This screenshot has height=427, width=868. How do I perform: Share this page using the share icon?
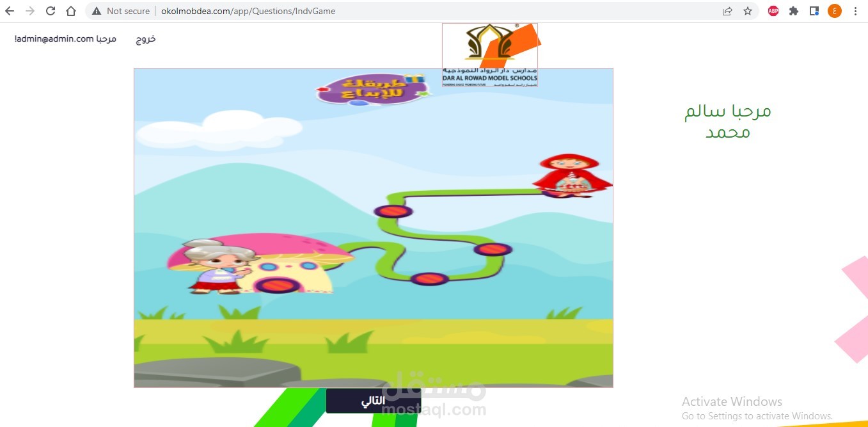click(x=727, y=11)
